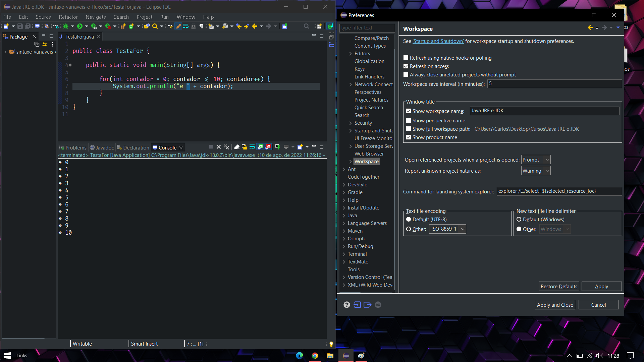The height and width of the screenshot is (362, 644).
Task: Toggle Link with Editor in Package Explorer
Action: 45,44
